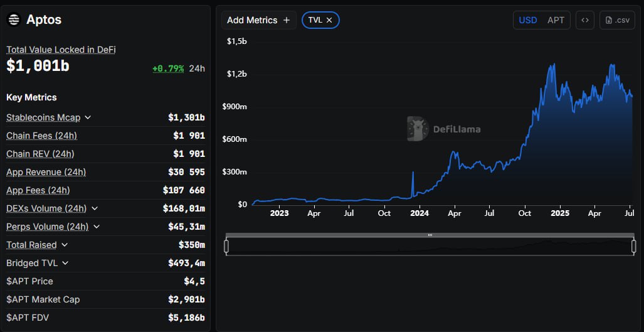Click the left handle of range slider
Image resolution: width=644 pixels, height=332 pixels.
click(226, 246)
